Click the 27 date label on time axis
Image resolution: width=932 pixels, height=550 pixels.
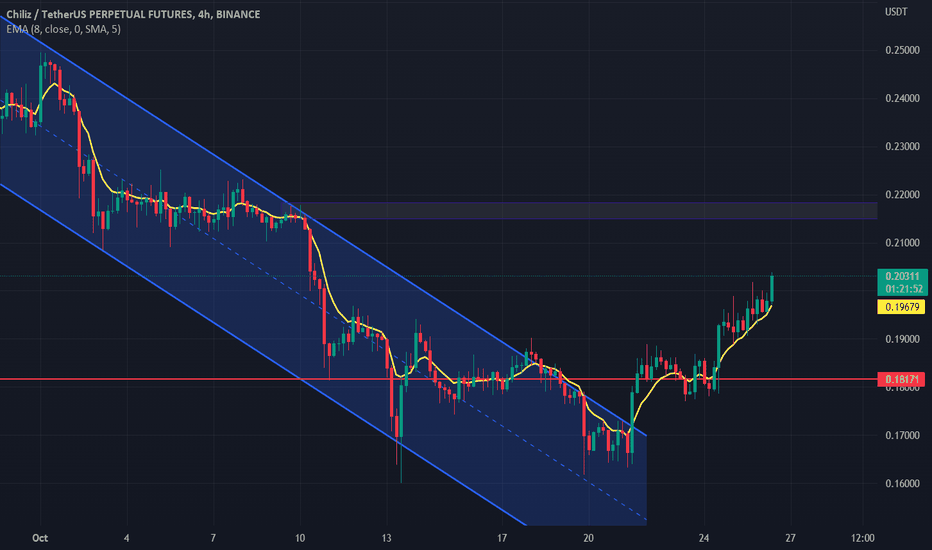[x=791, y=538]
